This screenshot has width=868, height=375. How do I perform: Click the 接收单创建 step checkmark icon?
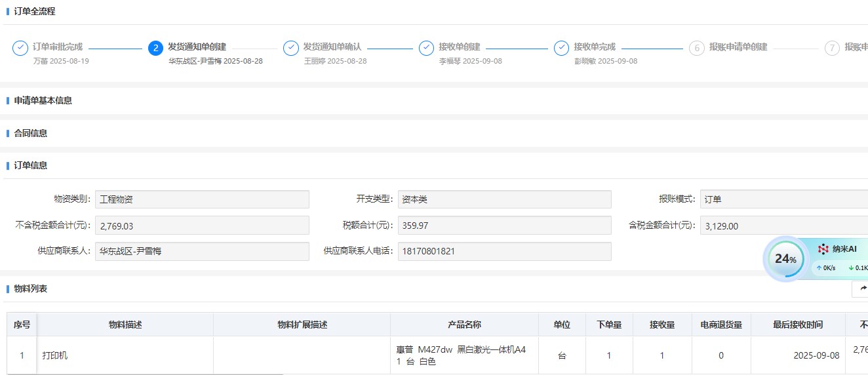point(426,48)
